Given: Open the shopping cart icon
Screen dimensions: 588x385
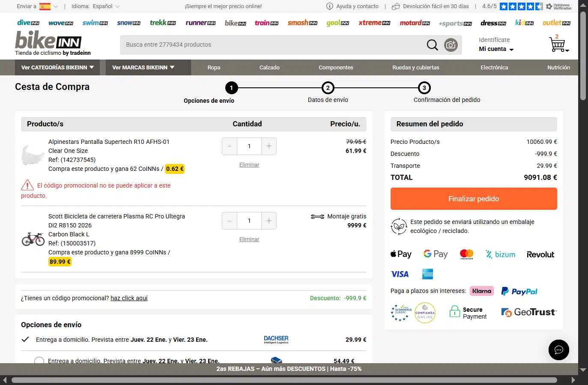Looking at the screenshot, I should point(557,45).
